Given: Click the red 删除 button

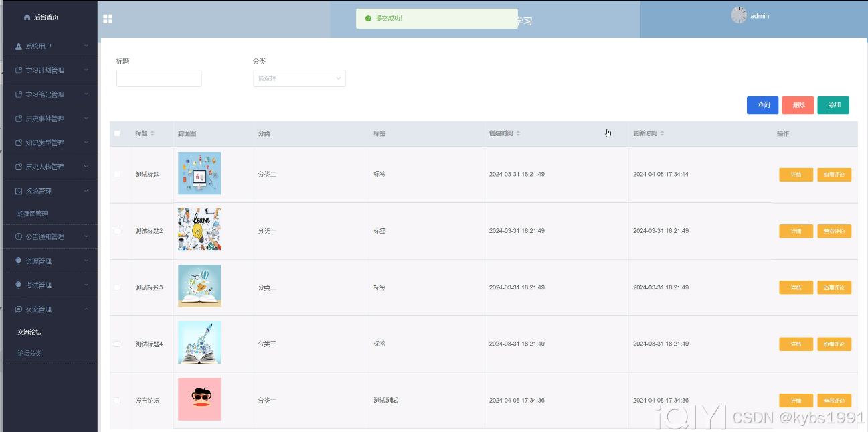Looking at the screenshot, I should 798,105.
